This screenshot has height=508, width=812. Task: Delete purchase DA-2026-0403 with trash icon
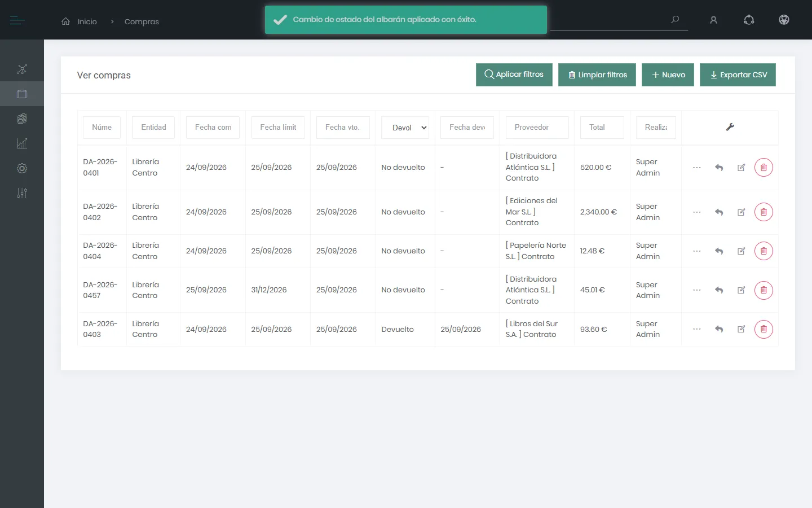pos(764,329)
